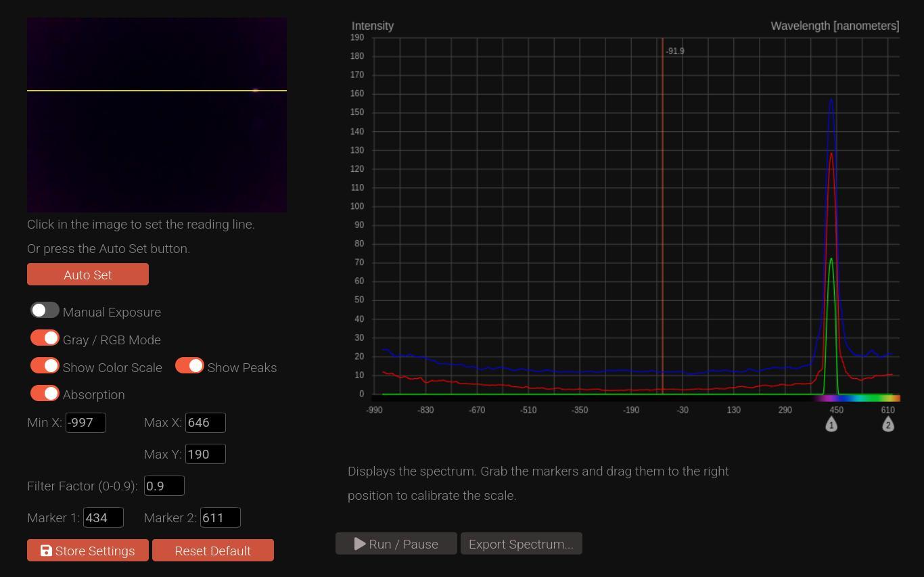This screenshot has height=577, width=924.
Task: Click the Marker 1 wavelength field
Action: click(x=103, y=517)
